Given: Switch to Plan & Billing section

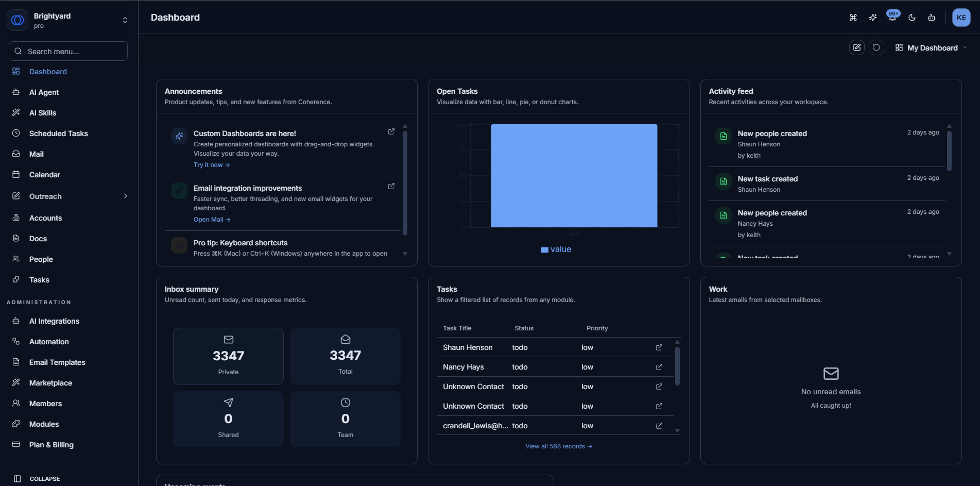Looking at the screenshot, I should 51,444.
